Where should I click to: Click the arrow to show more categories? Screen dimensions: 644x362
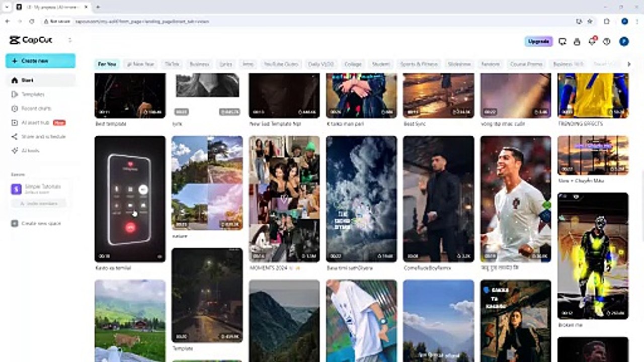(x=628, y=64)
